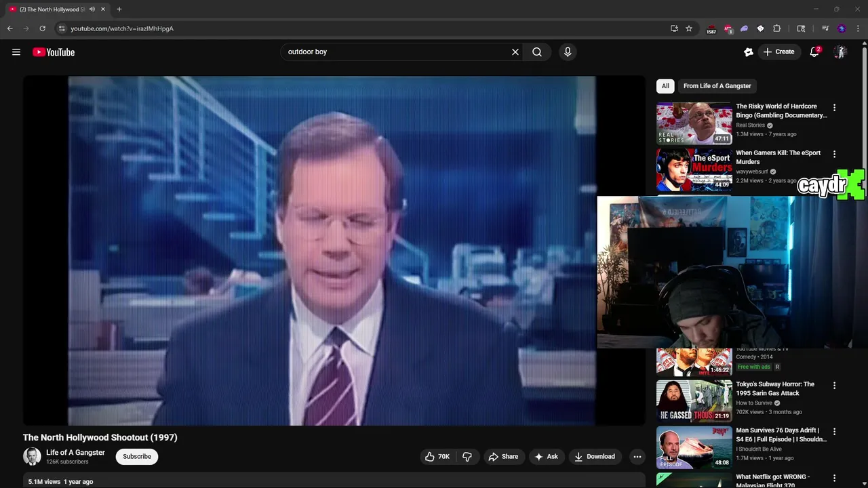Viewport: 868px width, 488px height.
Task: Click the install app icon in address bar
Action: click(x=674, y=28)
